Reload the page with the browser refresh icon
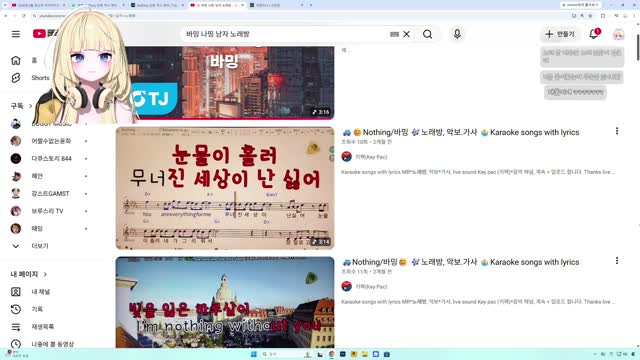Viewport: 640px width, 360px height. tap(24, 16)
